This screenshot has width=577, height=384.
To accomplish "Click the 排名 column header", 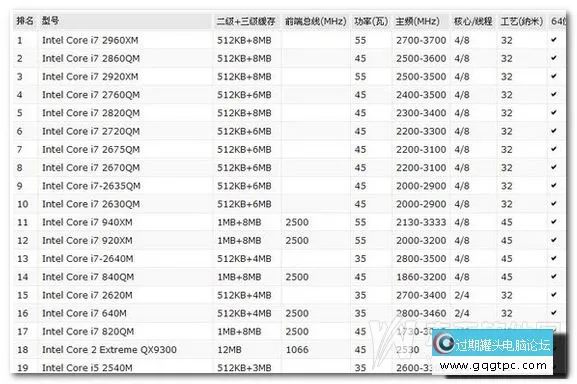I will coord(25,21).
